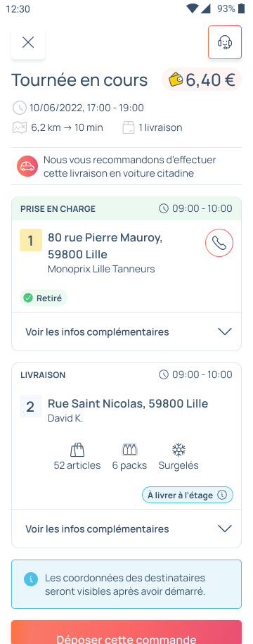The image size is (253, 644).
Task: Select stop 2 Rue Saint Nicolas address
Action: [128, 404]
